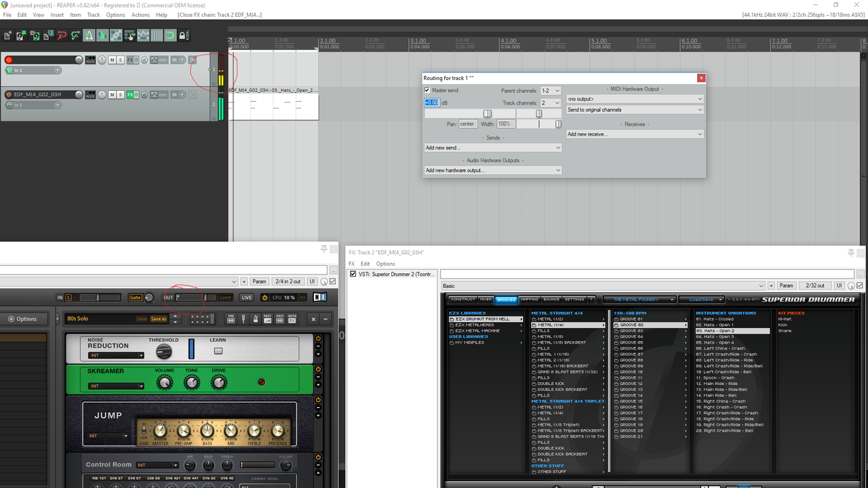868x488 pixels.
Task: Open ROUTE button on track 1
Action: coord(90,60)
